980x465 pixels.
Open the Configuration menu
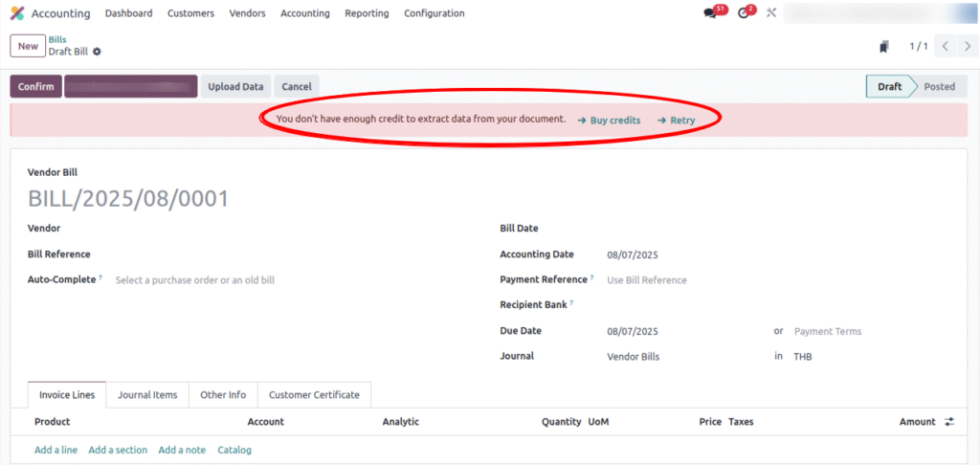click(x=434, y=13)
